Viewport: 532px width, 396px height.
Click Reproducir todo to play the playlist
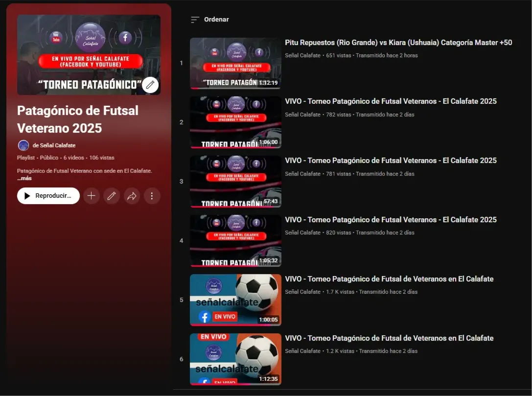[x=48, y=195]
